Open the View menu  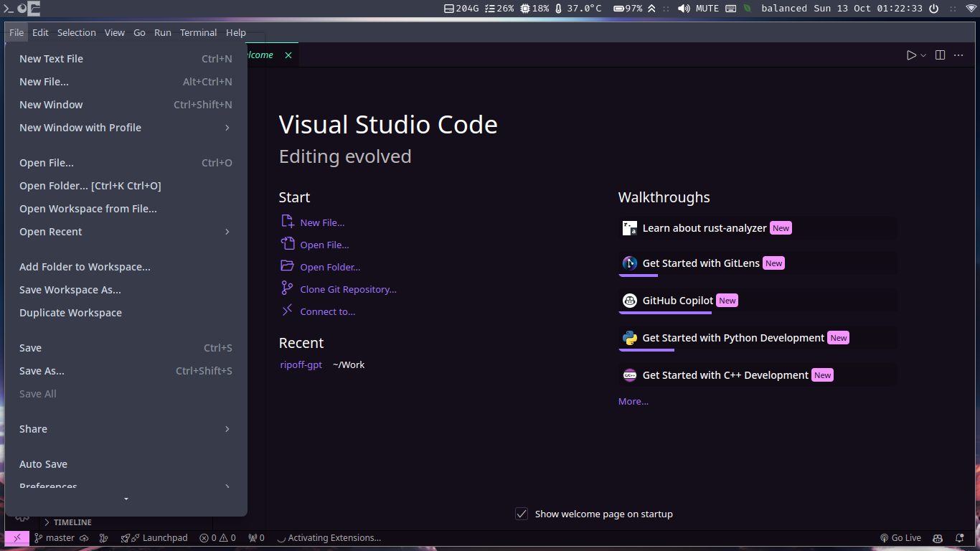pyautogui.click(x=115, y=32)
